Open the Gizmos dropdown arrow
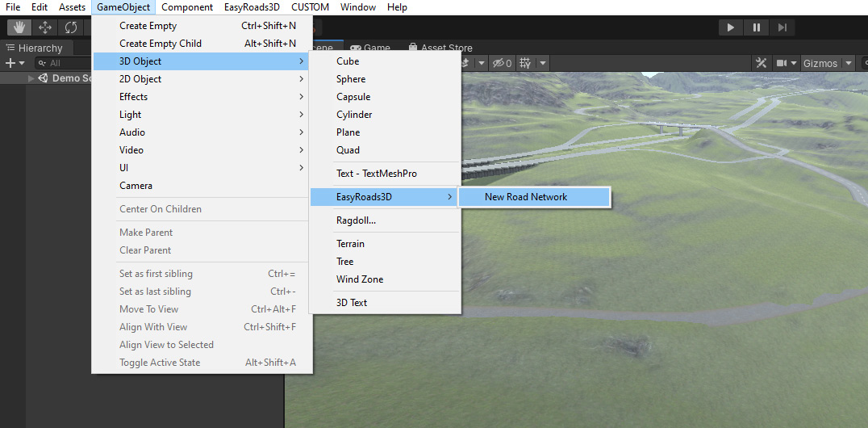Image resolution: width=868 pixels, height=428 pixels. click(x=848, y=63)
